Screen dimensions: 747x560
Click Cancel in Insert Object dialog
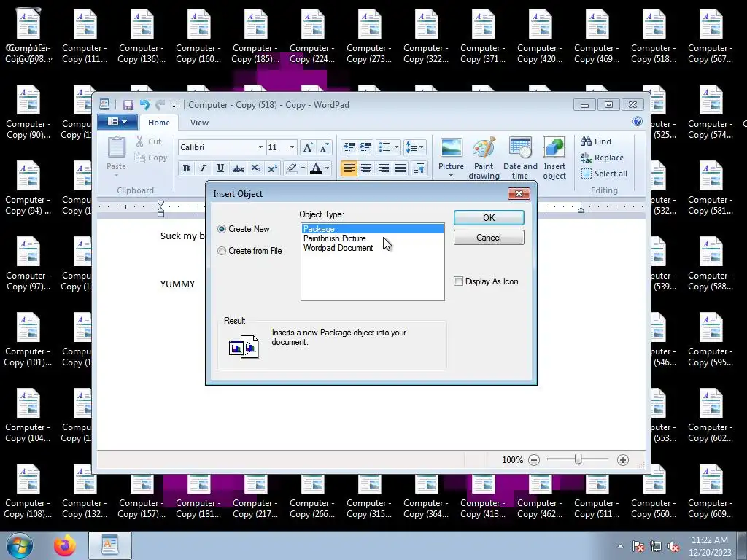(489, 238)
